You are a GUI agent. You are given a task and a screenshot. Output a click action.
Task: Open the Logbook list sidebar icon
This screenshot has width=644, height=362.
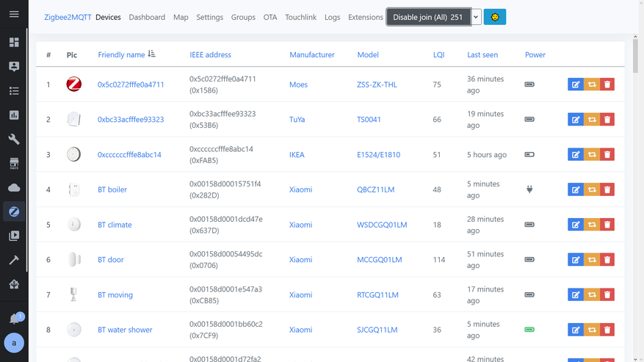click(x=14, y=91)
